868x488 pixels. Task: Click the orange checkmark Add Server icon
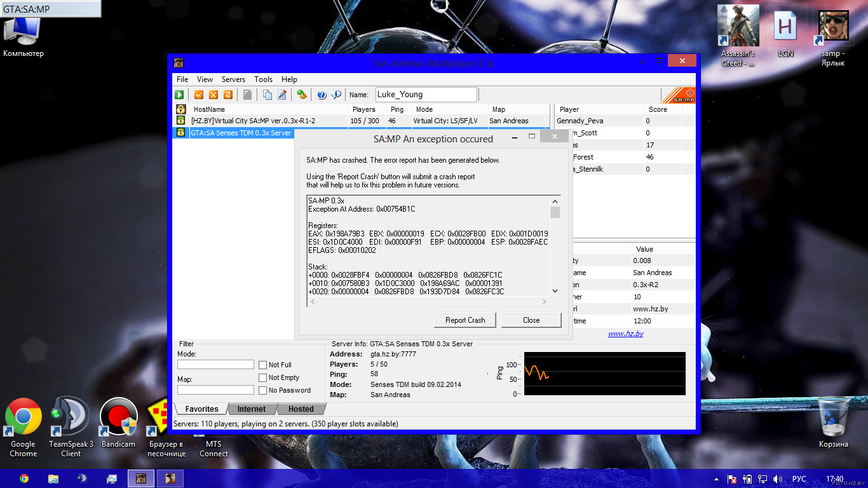[x=199, y=95]
